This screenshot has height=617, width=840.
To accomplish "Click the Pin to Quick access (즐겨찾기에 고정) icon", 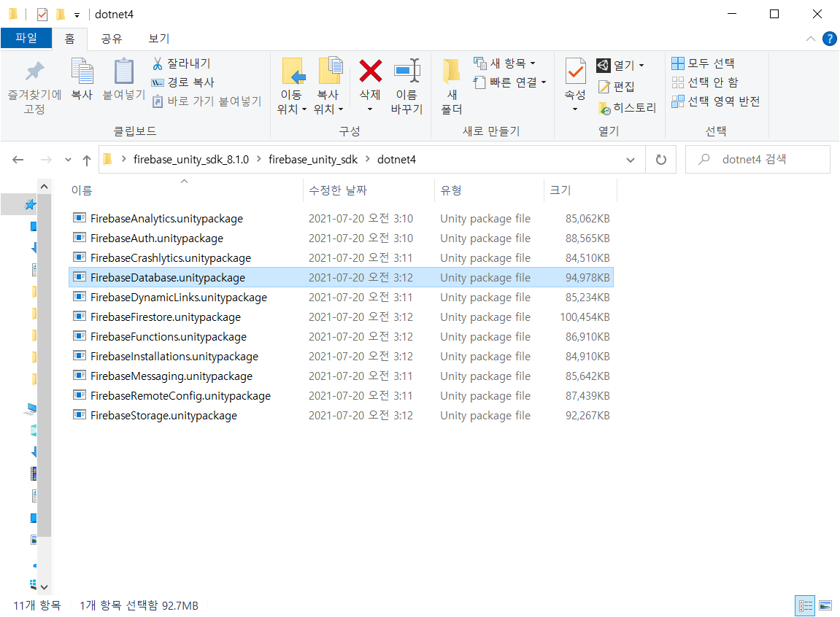I will coord(34,71).
